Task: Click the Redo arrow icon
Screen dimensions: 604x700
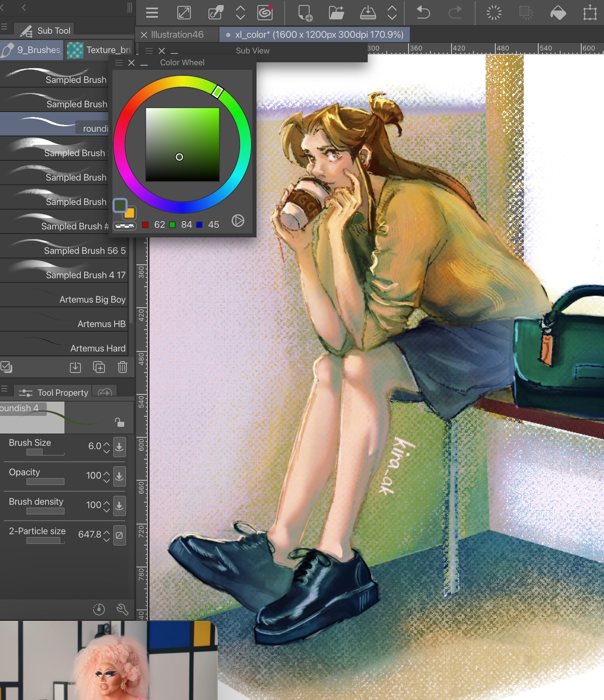Action: [455, 13]
